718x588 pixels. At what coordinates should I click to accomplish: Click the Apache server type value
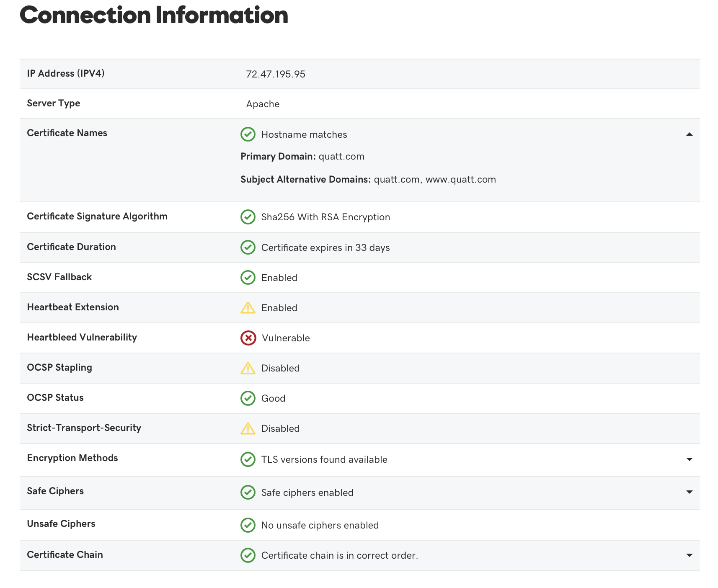point(263,104)
